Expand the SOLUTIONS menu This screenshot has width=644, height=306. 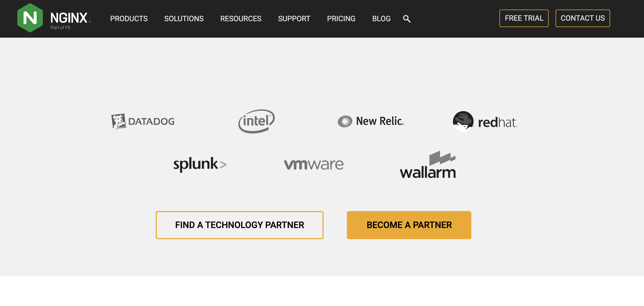click(x=184, y=19)
